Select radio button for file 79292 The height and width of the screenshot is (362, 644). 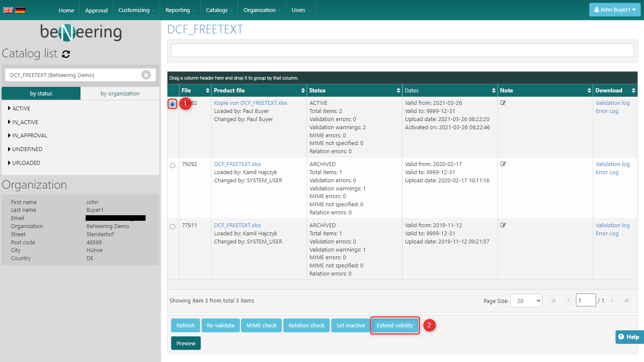(x=173, y=166)
